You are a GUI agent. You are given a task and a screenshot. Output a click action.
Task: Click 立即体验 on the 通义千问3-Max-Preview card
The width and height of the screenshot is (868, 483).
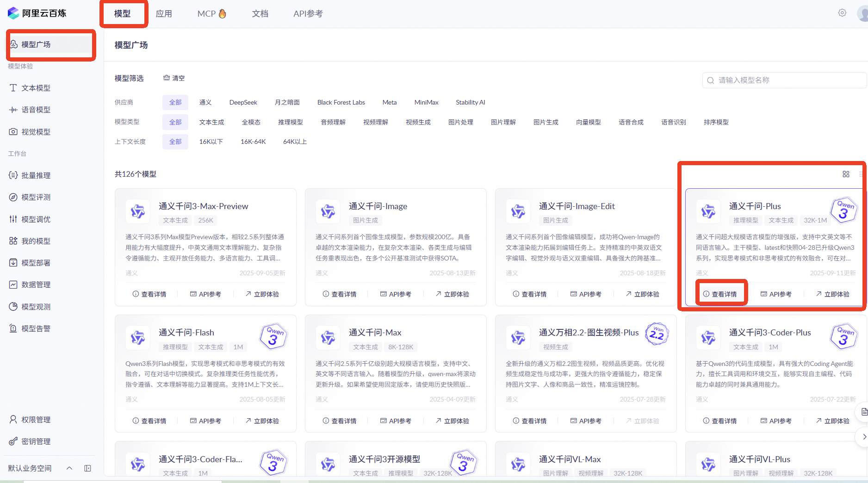coord(262,294)
